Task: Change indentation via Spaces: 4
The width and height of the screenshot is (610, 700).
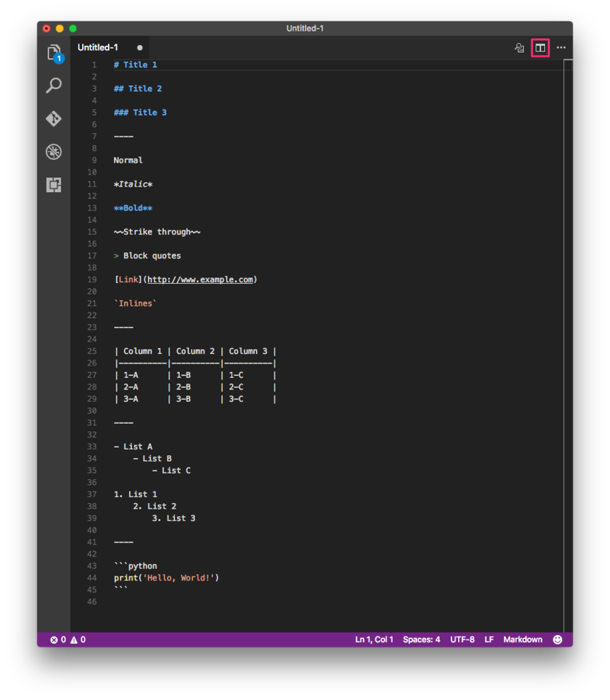Action: click(x=421, y=640)
